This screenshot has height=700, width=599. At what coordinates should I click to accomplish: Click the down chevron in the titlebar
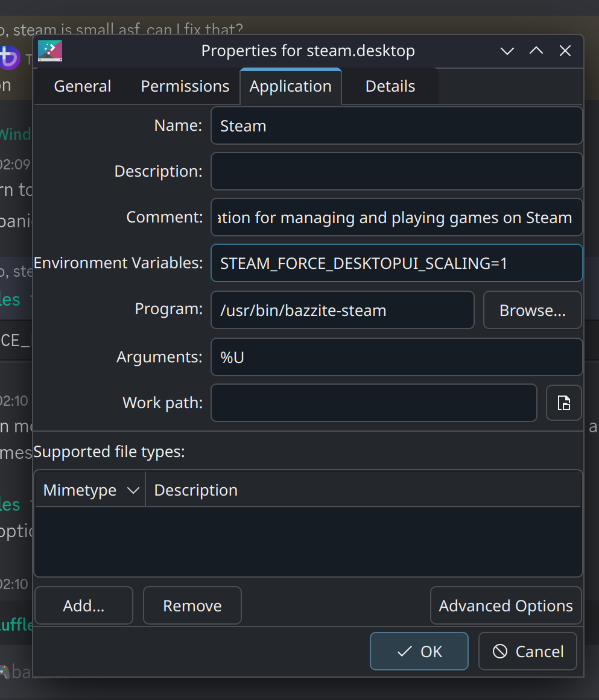coord(507,51)
